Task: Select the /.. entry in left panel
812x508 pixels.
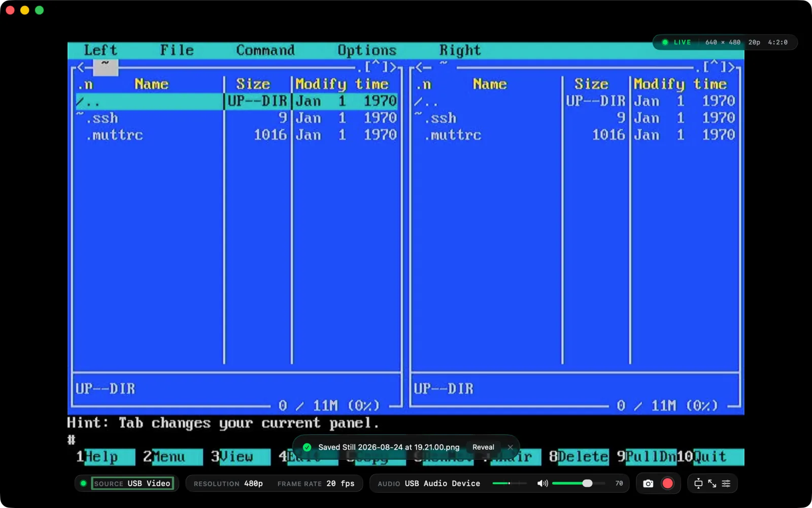Action: pyautogui.click(x=236, y=101)
